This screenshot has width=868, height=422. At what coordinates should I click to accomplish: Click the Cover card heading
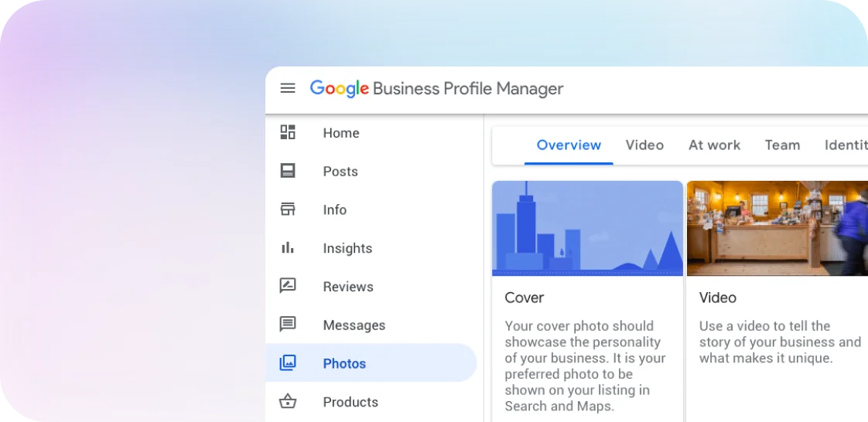tap(525, 298)
